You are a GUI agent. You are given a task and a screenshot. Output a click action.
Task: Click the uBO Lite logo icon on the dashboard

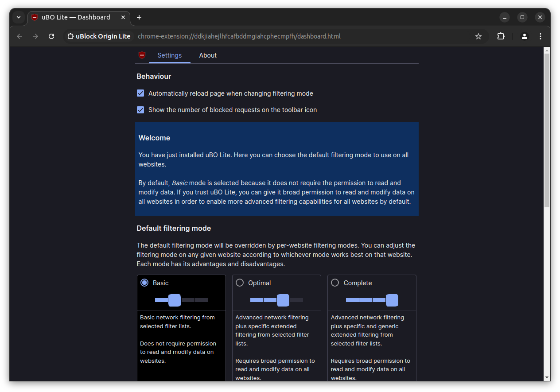tap(142, 55)
